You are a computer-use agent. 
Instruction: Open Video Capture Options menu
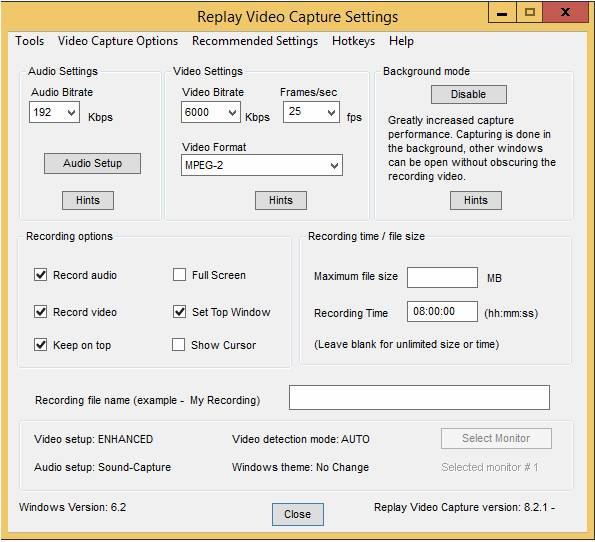[118, 41]
